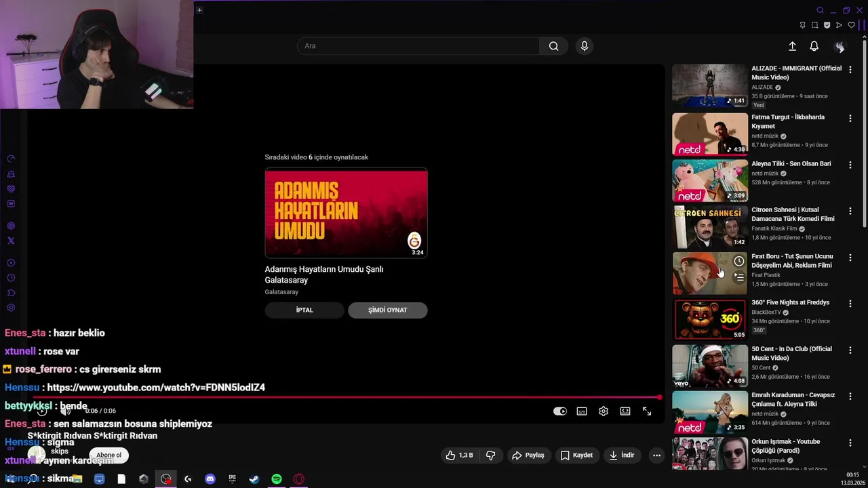Open 50 Cent In Da Club thumbnail
This screenshot has width=868, height=488.
click(709, 366)
